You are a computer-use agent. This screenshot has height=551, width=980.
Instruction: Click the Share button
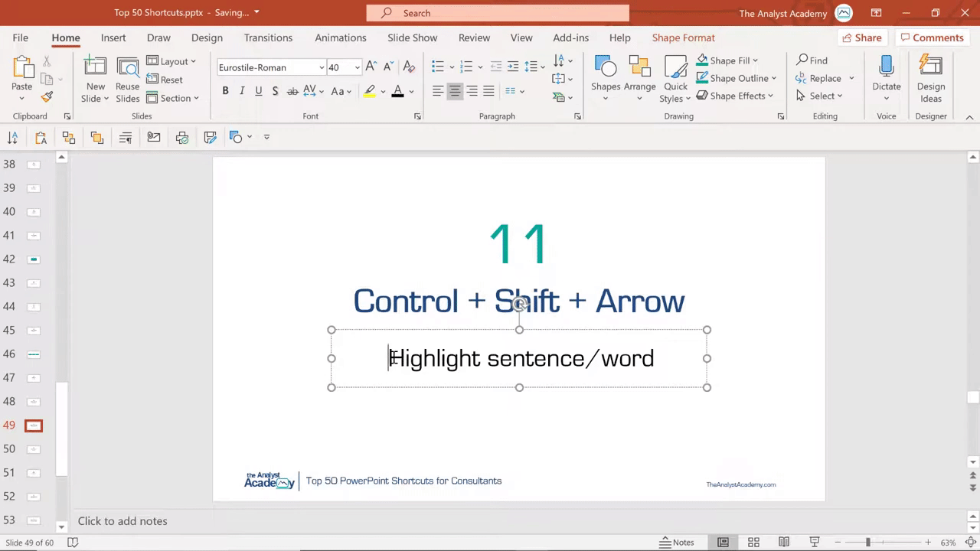(861, 37)
